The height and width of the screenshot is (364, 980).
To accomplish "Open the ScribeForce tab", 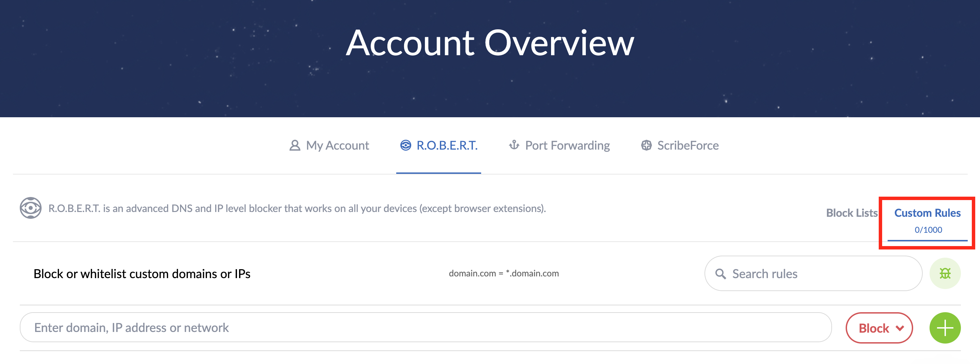I will (x=687, y=145).
